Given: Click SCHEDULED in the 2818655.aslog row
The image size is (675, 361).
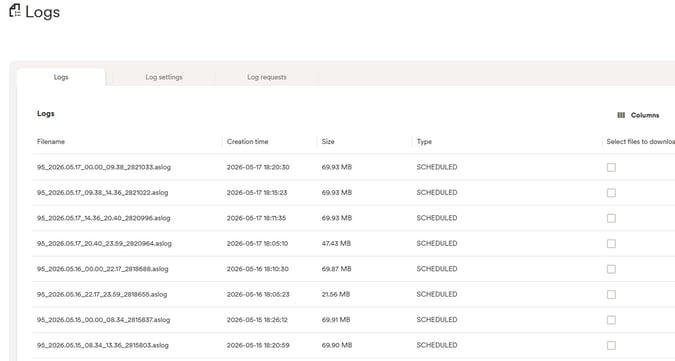Looking at the screenshot, I should point(437,294).
